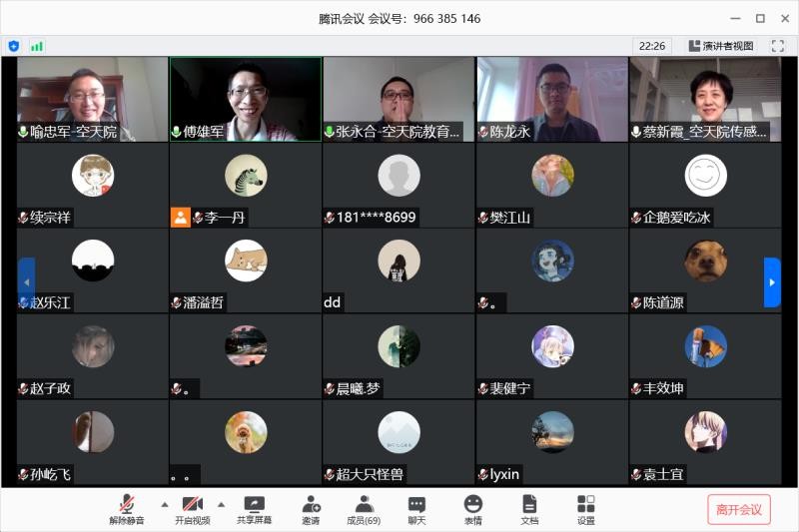Turn on camera with 开启视频
Image resolution: width=799 pixels, height=532 pixels.
pyautogui.click(x=192, y=510)
